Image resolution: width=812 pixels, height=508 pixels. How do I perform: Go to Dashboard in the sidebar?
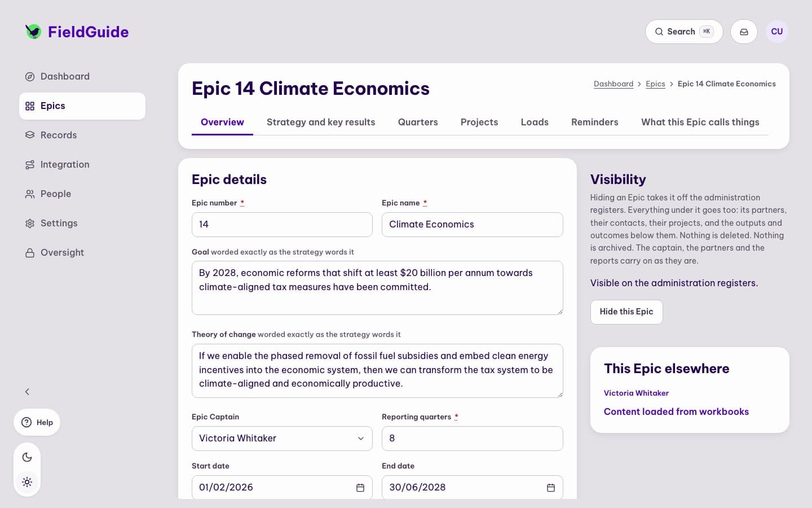coord(82,77)
